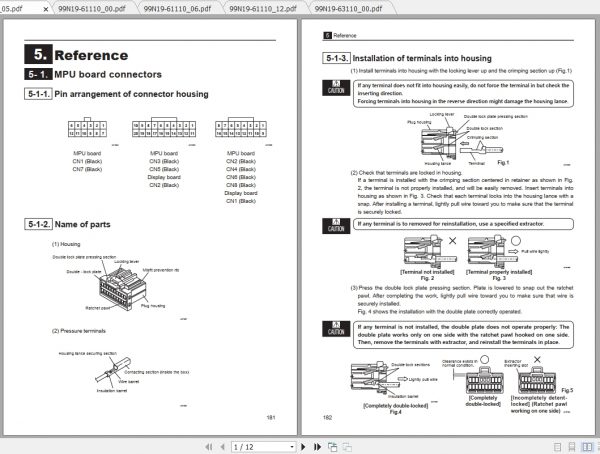The image size is (600, 454).
Task: Click 'CN1 (Black)' under first connector
Action: [87, 161]
